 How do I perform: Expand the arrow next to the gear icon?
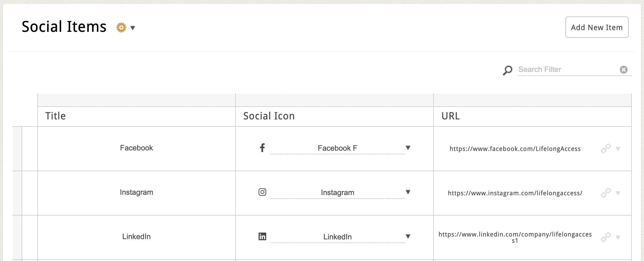[133, 28]
